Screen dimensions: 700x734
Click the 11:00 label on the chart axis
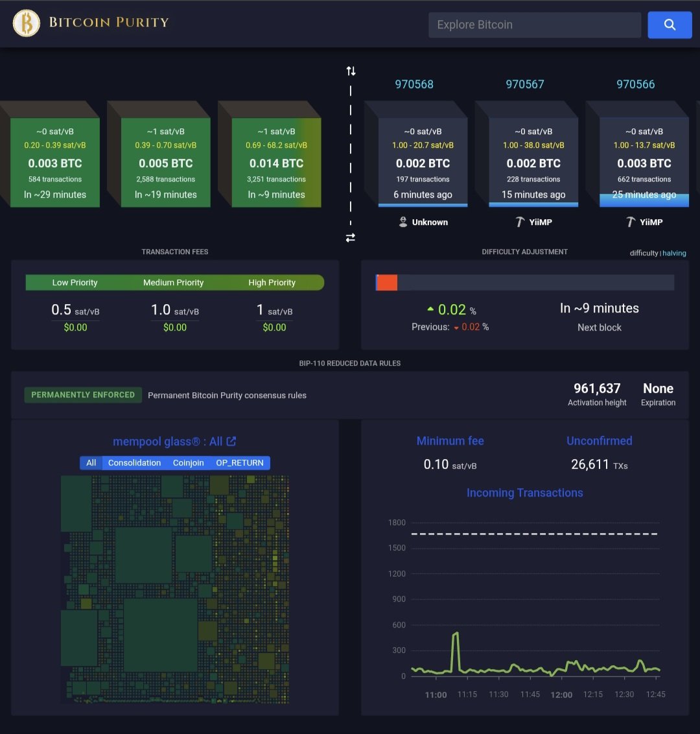[436, 694]
